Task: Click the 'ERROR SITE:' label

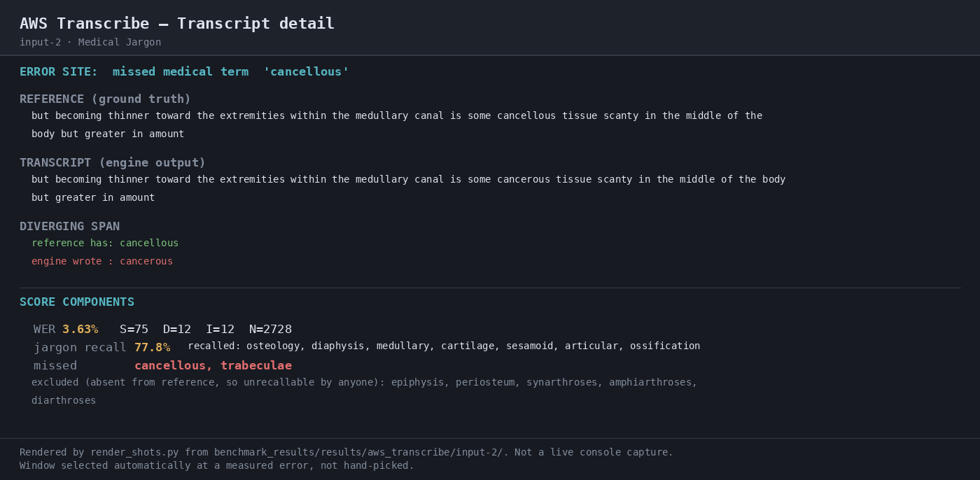Action: click(59, 72)
